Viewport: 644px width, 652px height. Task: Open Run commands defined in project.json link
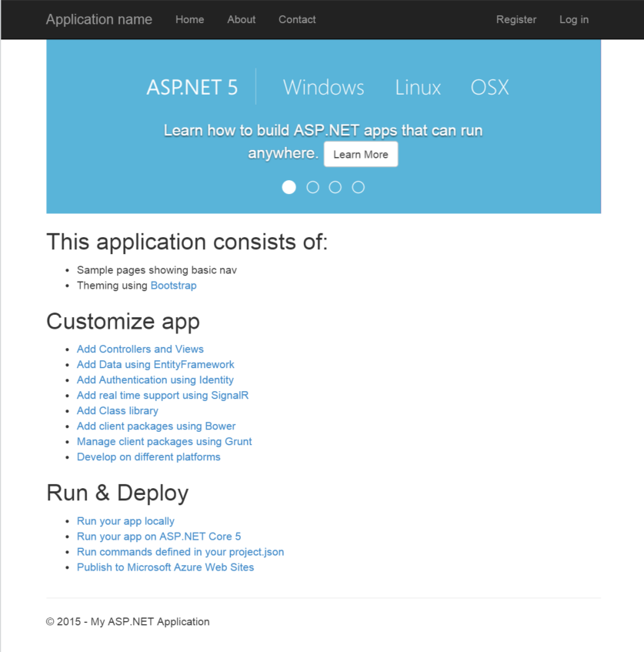pyautogui.click(x=181, y=552)
